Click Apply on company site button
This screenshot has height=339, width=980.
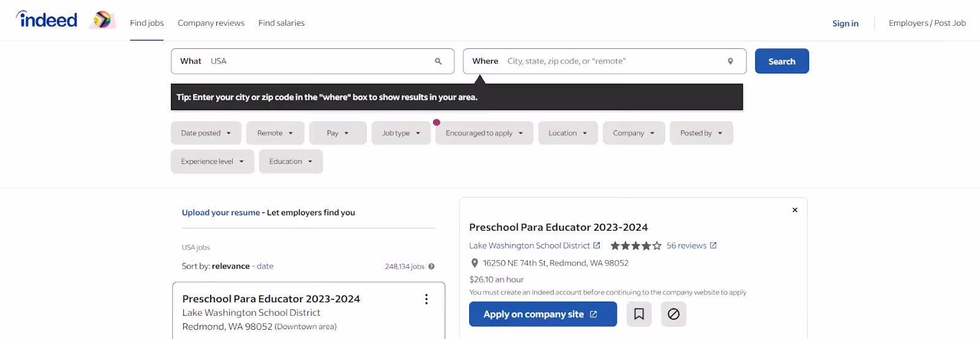(543, 314)
